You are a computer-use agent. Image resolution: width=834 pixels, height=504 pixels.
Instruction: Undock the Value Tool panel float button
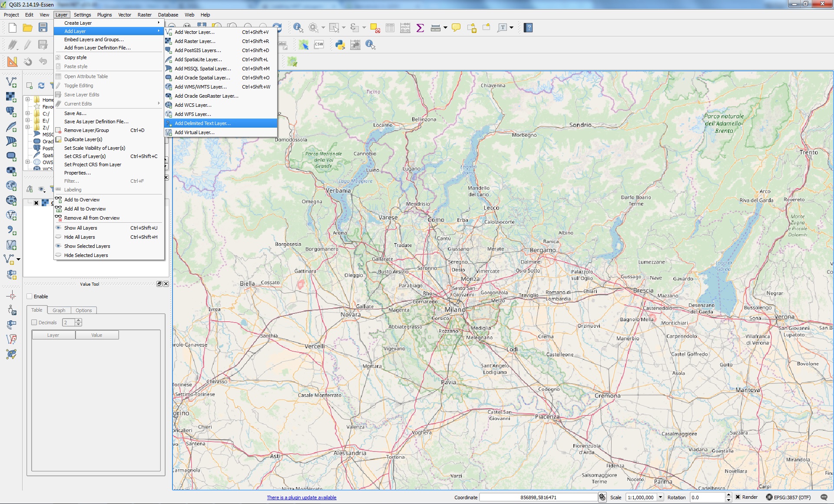[159, 284]
